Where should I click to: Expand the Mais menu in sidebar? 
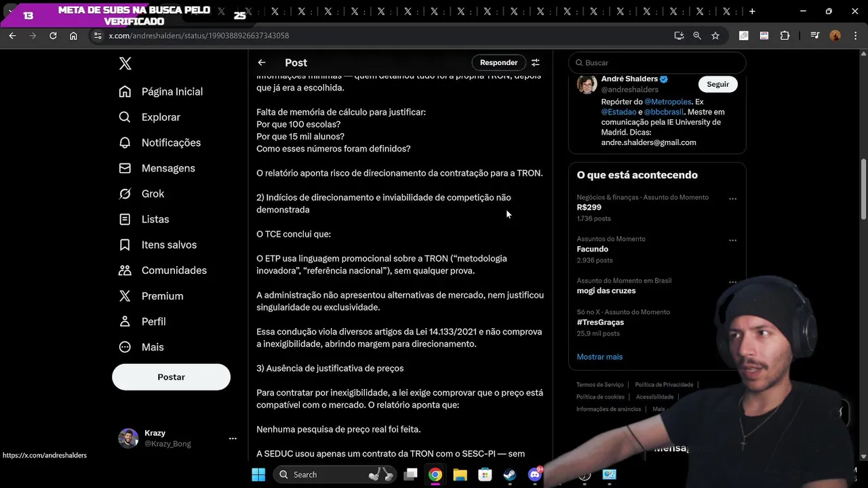click(x=142, y=347)
